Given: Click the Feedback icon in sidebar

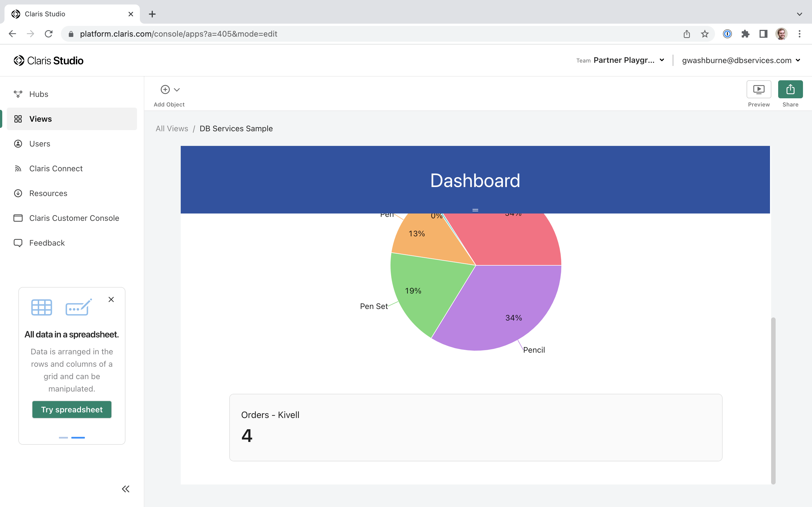Looking at the screenshot, I should tap(18, 243).
